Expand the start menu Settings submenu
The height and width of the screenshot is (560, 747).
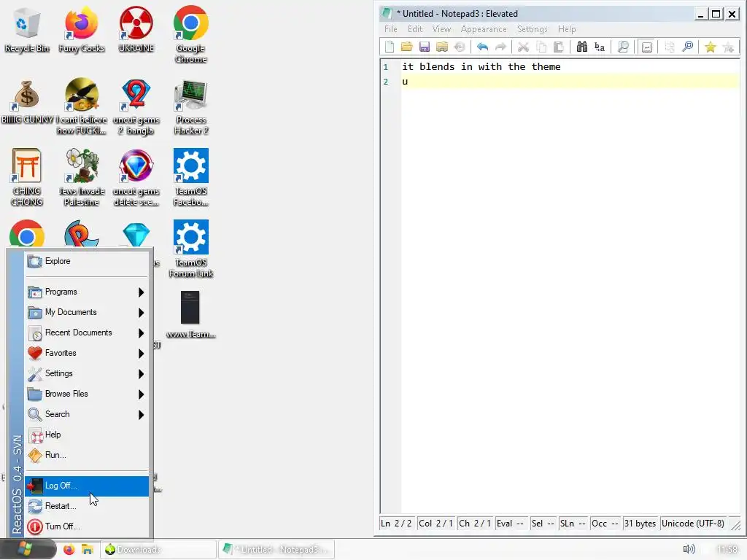pos(87,374)
